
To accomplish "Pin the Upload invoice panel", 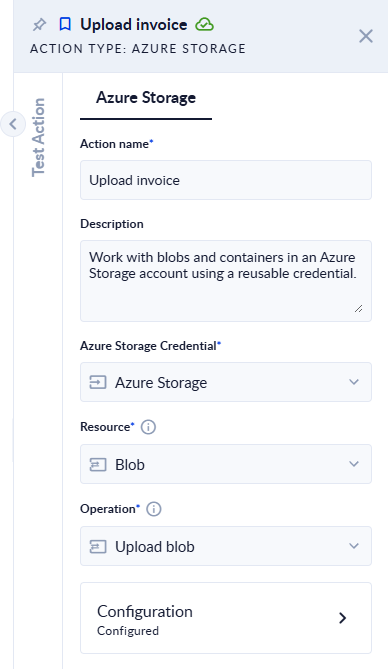I will point(39,25).
